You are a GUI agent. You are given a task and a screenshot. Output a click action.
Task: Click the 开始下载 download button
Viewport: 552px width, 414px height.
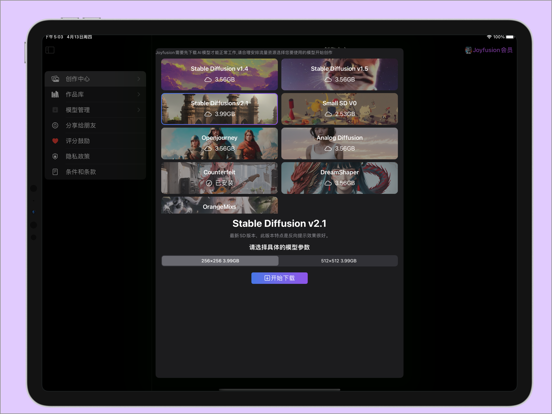[280, 278]
